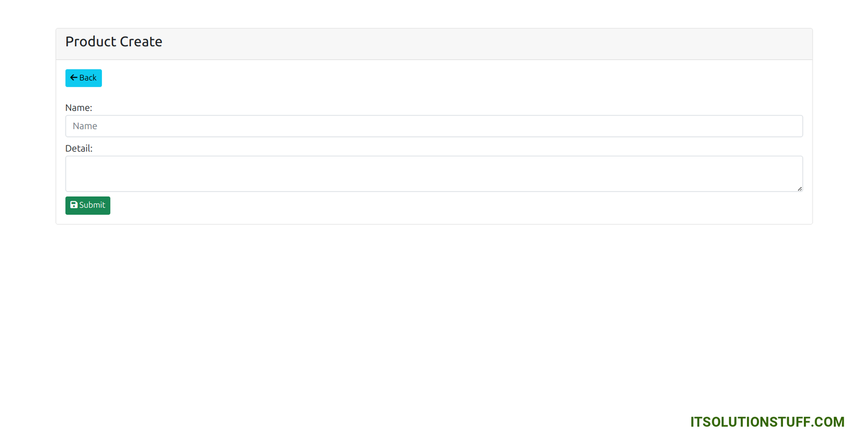868x436 pixels.
Task: Click the "Name:" field label
Action: pos(79,108)
